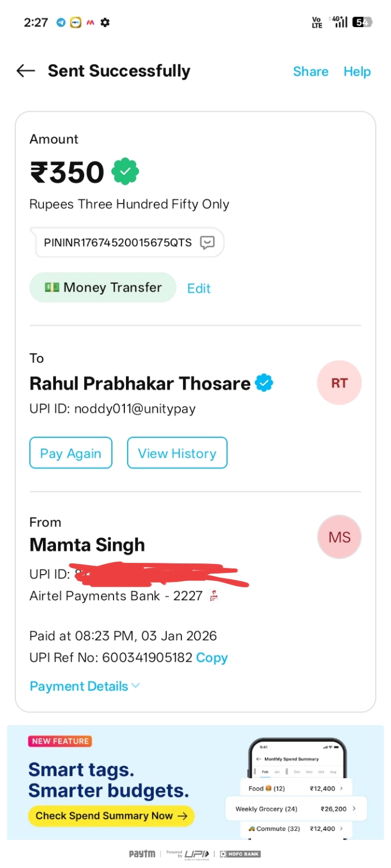Expand the Payment Details section
This screenshot has height=868, width=391.
tap(84, 686)
